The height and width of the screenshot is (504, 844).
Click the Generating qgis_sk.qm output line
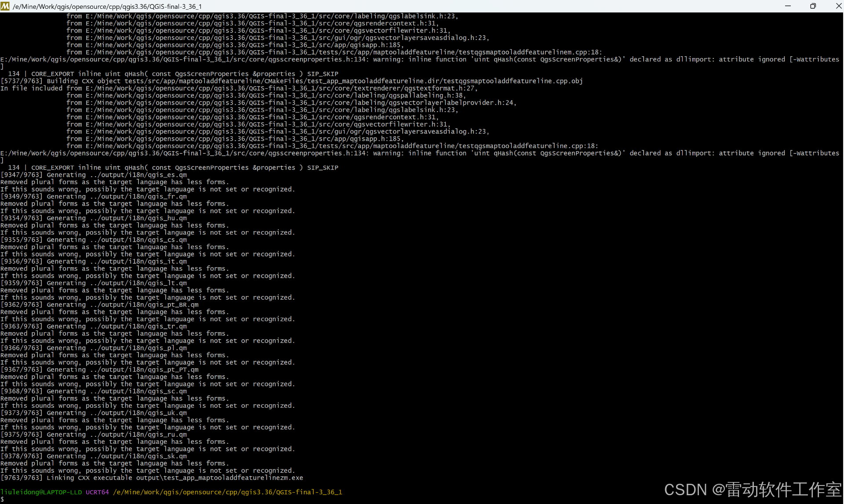94,456
